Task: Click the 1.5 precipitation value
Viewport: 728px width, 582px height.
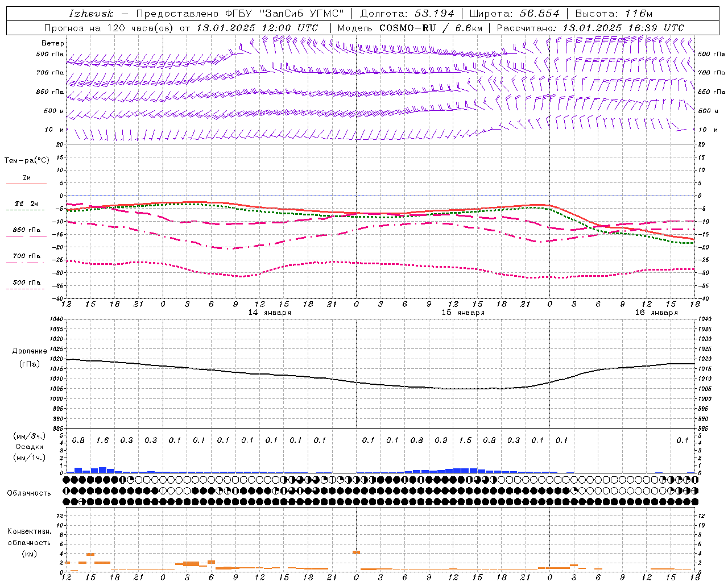Action: [x=465, y=440]
